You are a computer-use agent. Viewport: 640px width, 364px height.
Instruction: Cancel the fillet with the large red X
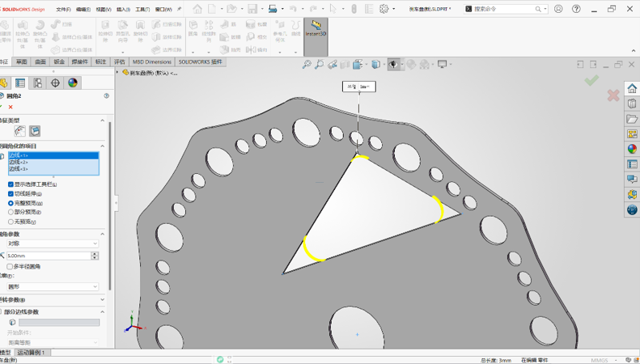[613, 95]
